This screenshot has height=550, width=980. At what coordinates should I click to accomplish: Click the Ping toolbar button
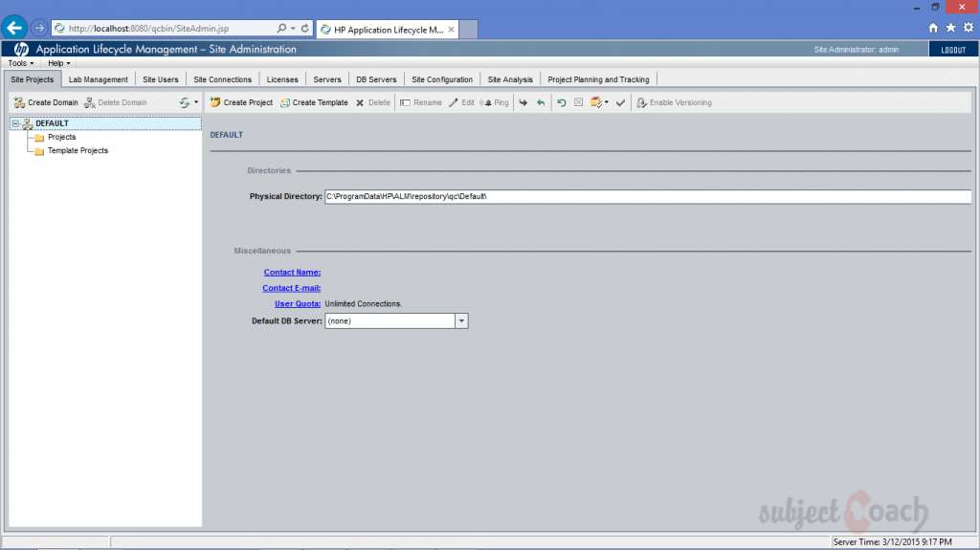pyautogui.click(x=495, y=102)
